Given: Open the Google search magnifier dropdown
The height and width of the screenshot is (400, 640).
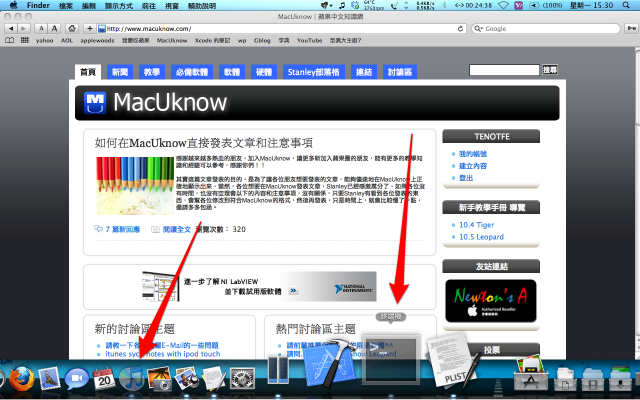Looking at the screenshot, I should click(x=478, y=29).
